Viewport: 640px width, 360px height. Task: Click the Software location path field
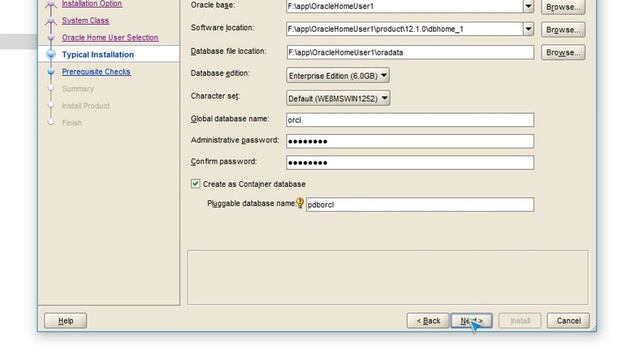coord(405,29)
